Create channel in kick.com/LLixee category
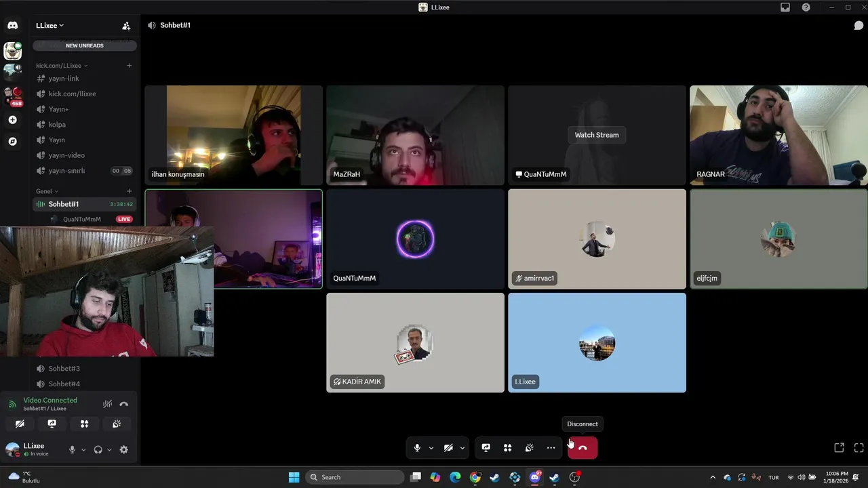Viewport: 868px width, 488px height. 129,66
